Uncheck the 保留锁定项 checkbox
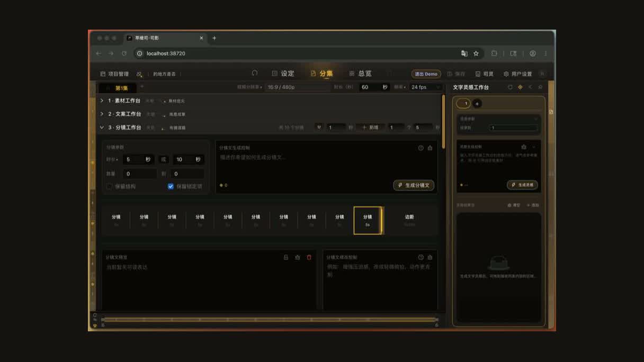Image resolution: width=644 pixels, height=362 pixels. [x=171, y=186]
